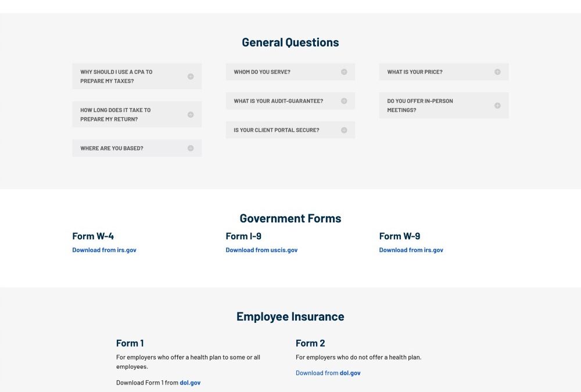Download Form W-4 from irs.gov

(x=105, y=250)
